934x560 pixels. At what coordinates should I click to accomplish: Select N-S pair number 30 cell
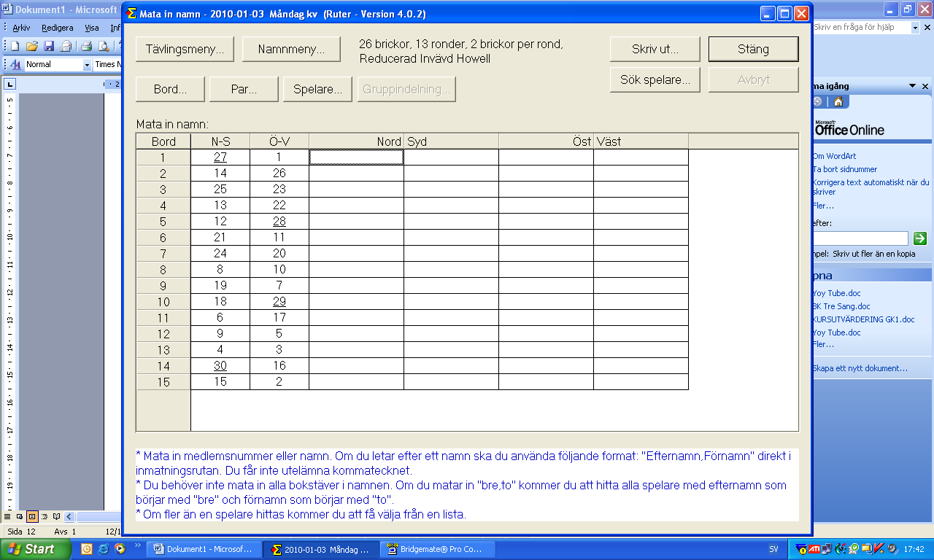(x=220, y=365)
